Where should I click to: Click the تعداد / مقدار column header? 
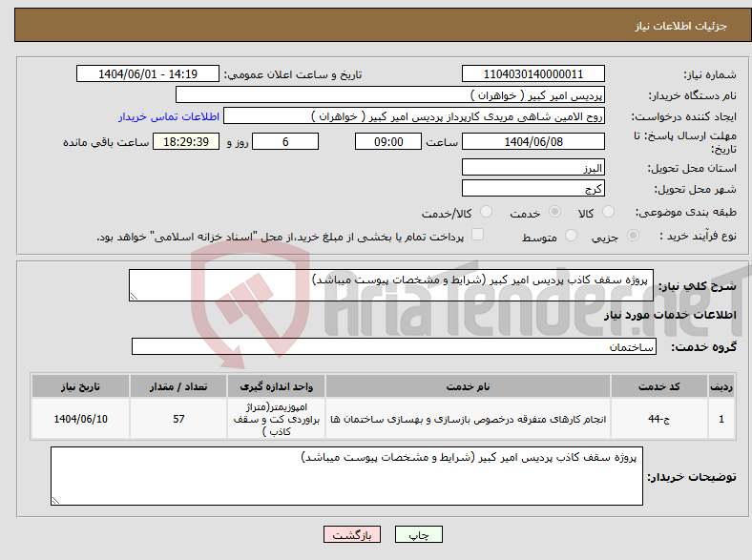(x=178, y=386)
